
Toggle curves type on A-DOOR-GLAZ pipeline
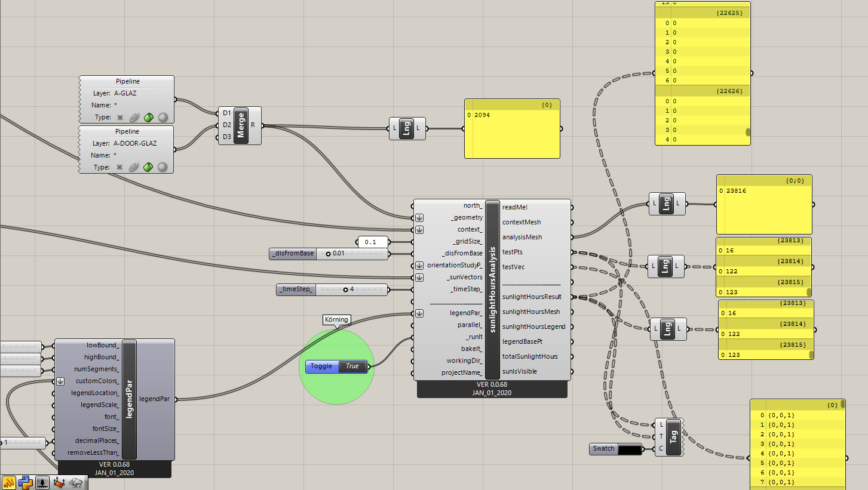point(134,167)
